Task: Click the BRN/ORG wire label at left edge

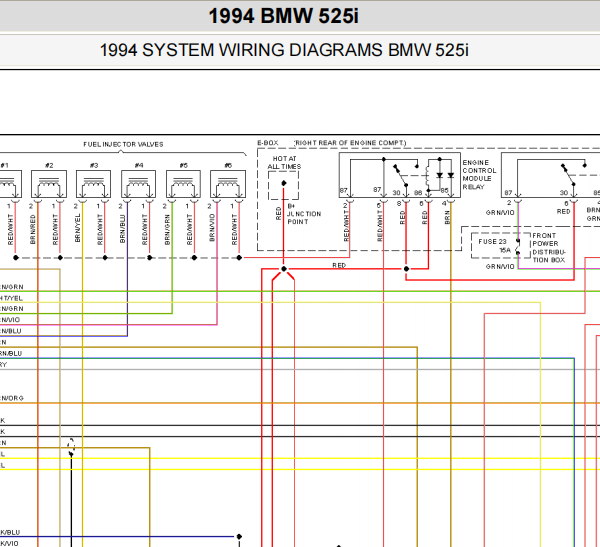Action: (x=11, y=398)
